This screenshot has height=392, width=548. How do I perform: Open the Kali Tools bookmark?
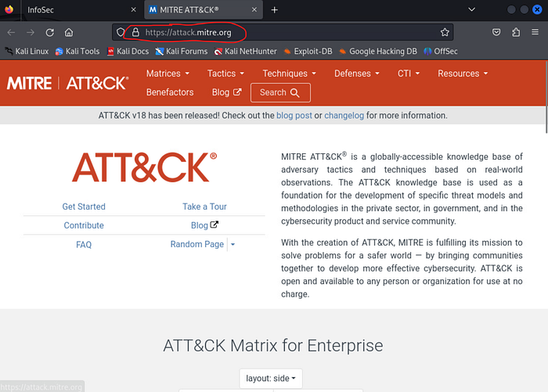(78, 52)
